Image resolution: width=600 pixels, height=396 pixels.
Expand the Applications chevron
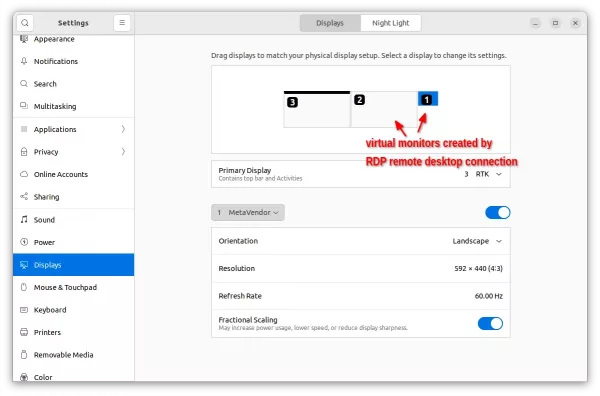pyautogui.click(x=123, y=129)
